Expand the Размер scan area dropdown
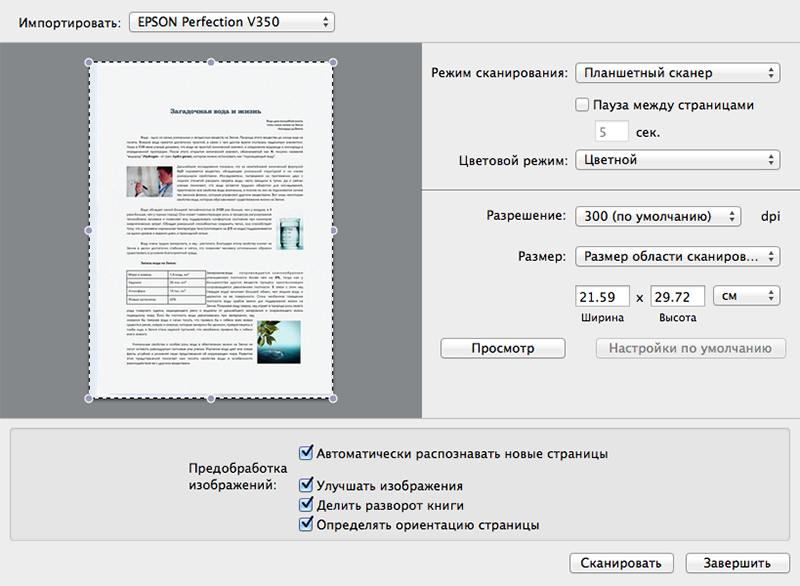Viewport: 800px width, 586px height. tap(677, 257)
